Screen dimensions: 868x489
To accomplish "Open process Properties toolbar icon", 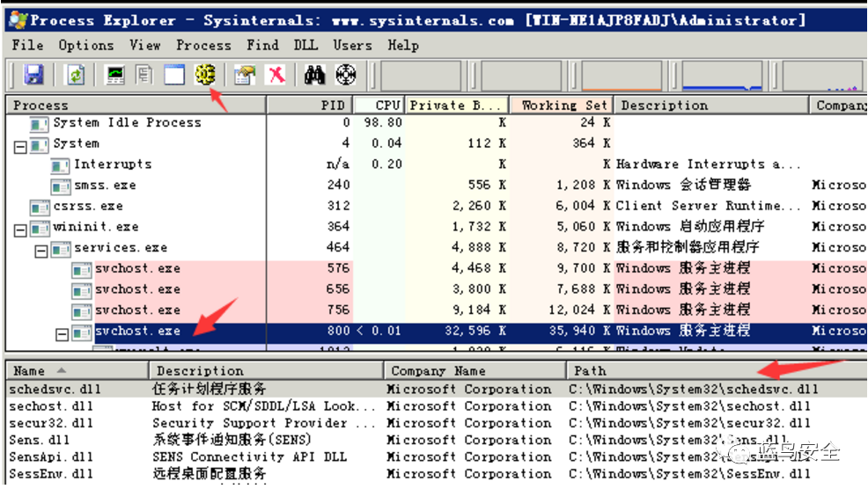I will (245, 76).
